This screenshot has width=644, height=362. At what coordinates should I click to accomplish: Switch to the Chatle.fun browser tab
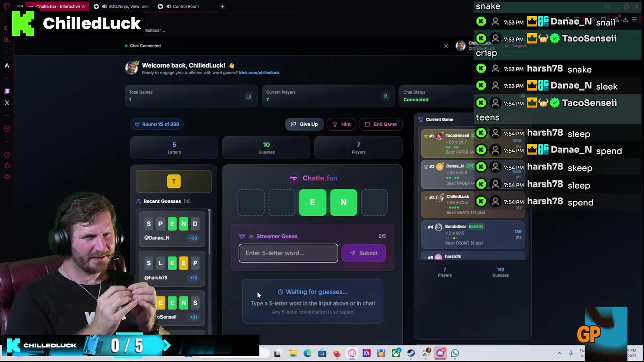pyautogui.click(x=56, y=6)
